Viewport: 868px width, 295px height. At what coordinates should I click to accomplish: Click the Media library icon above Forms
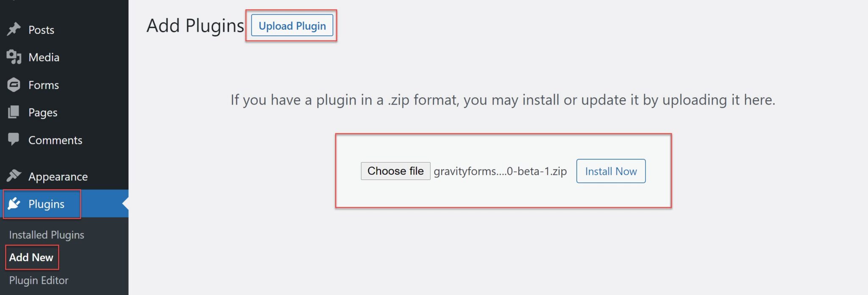pos(14,57)
